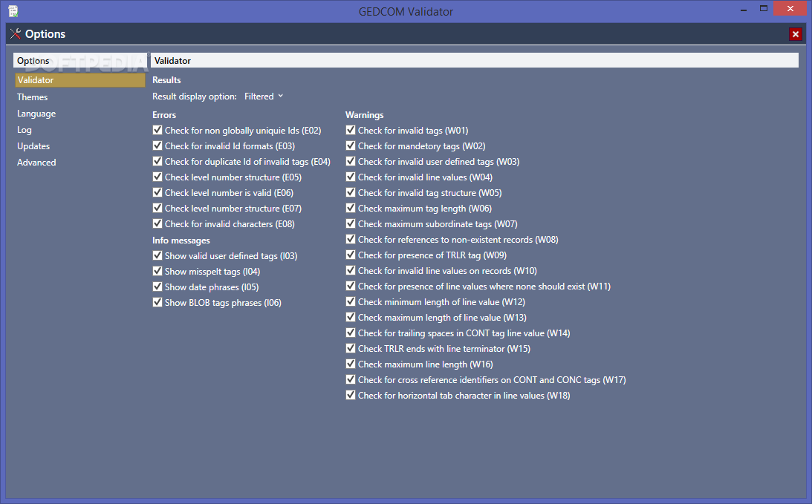This screenshot has height=504, width=812.
Task: Toggle Show BLOB tags phrases (I06)
Action: [157, 301]
